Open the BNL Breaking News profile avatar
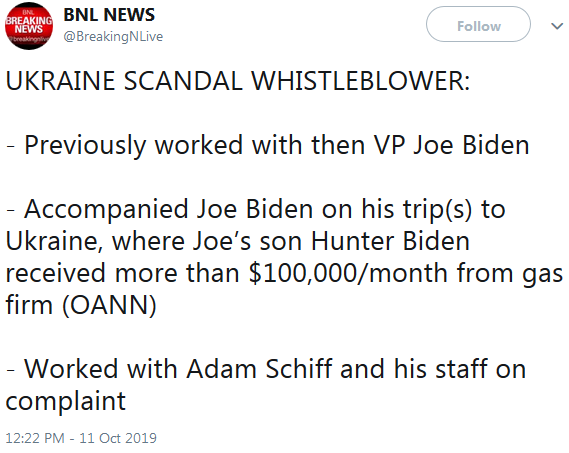The height and width of the screenshot is (453, 569). click(x=29, y=26)
